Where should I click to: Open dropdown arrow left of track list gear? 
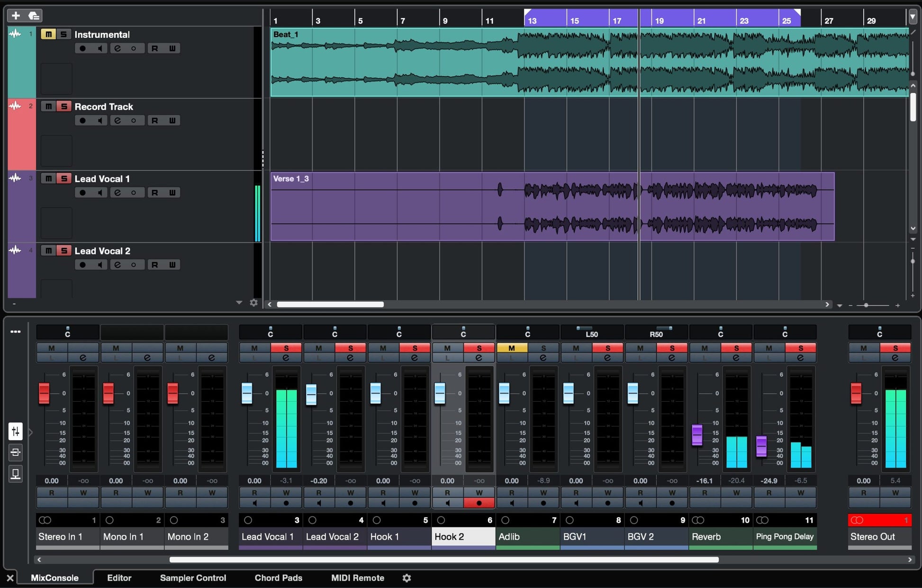pyautogui.click(x=239, y=302)
